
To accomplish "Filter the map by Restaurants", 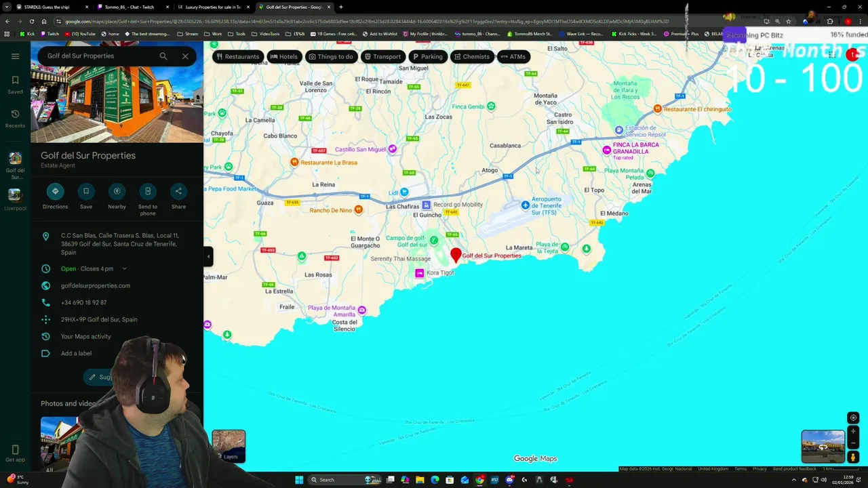I will (x=237, y=57).
